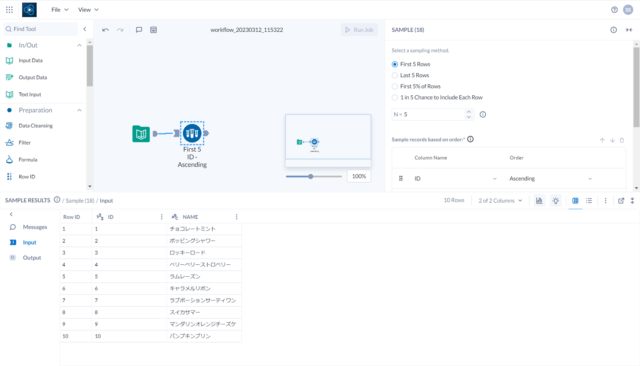Click into the N = 5 number field

(x=428, y=115)
